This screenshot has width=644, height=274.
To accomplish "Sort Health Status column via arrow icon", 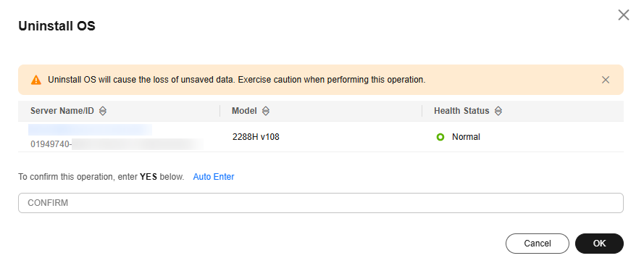I will [498, 111].
